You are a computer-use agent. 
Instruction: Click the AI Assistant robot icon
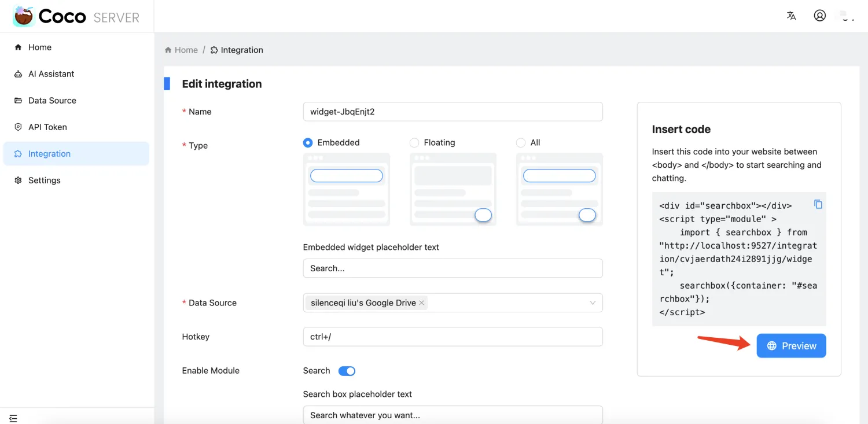(18, 74)
